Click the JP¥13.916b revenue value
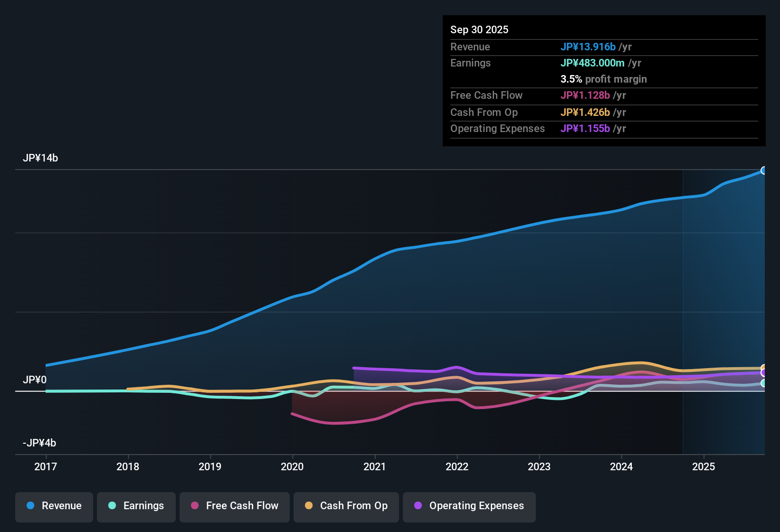This screenshot has height=532, width=780. click(x=589, y=47)
